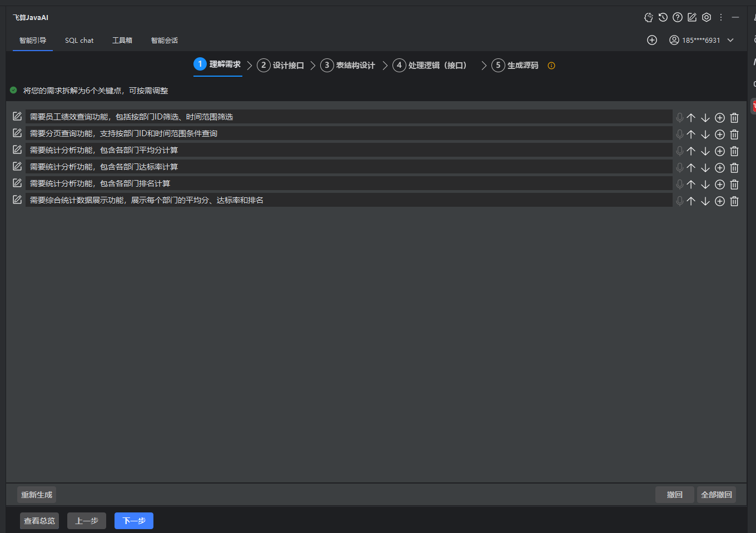Move the 员工绩效查询 row down

(705, 118)
